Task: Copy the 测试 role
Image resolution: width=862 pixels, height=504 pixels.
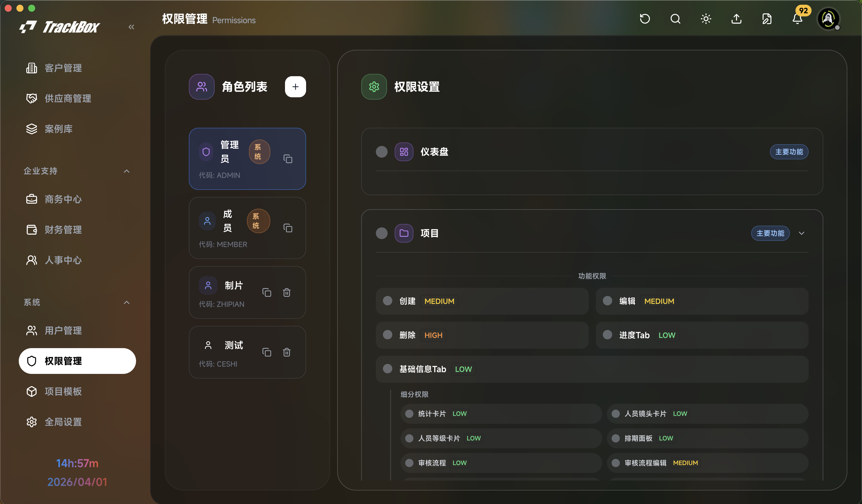Action: tap(267, 352)
